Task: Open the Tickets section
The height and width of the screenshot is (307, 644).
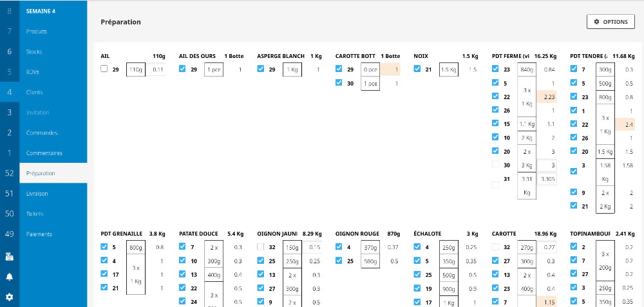Action: (x=35, y=213)
